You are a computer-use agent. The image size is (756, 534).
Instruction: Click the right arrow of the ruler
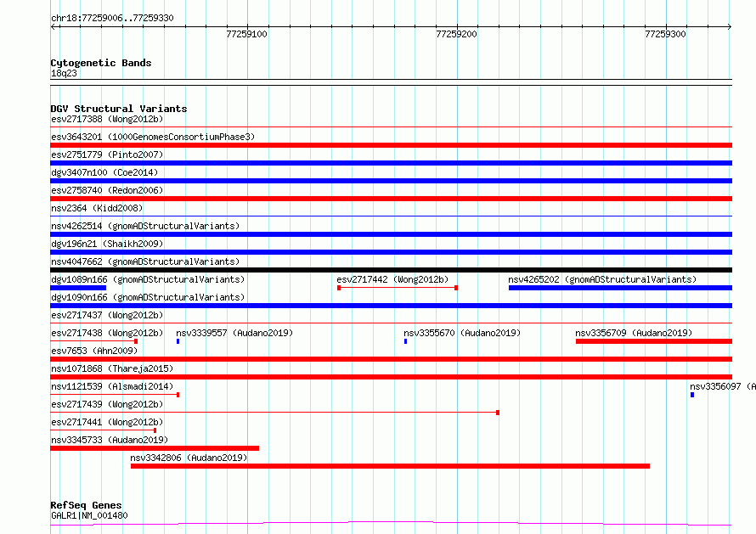pos(730,27)
